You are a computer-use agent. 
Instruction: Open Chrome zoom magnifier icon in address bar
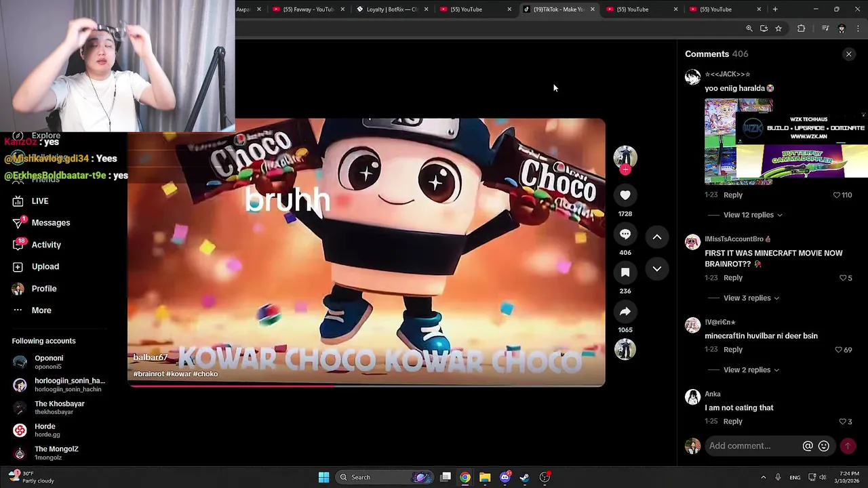749,28
